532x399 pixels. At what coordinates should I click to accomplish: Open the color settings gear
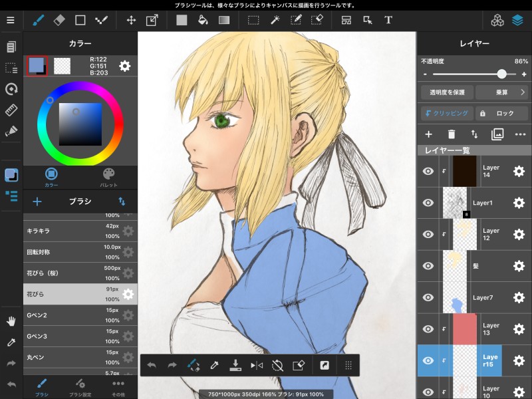[125, 66]
